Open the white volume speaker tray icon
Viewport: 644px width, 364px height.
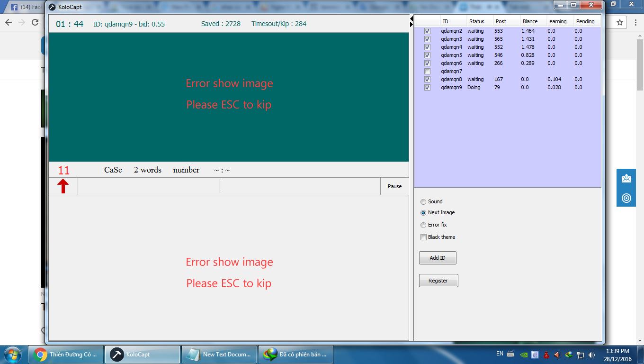click(x=591, y=355)
